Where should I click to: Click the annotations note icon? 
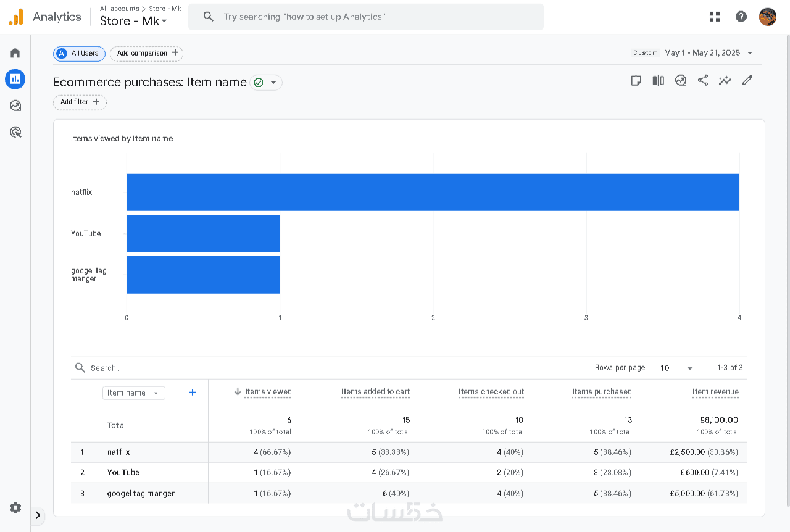click(x=636, y=80)
